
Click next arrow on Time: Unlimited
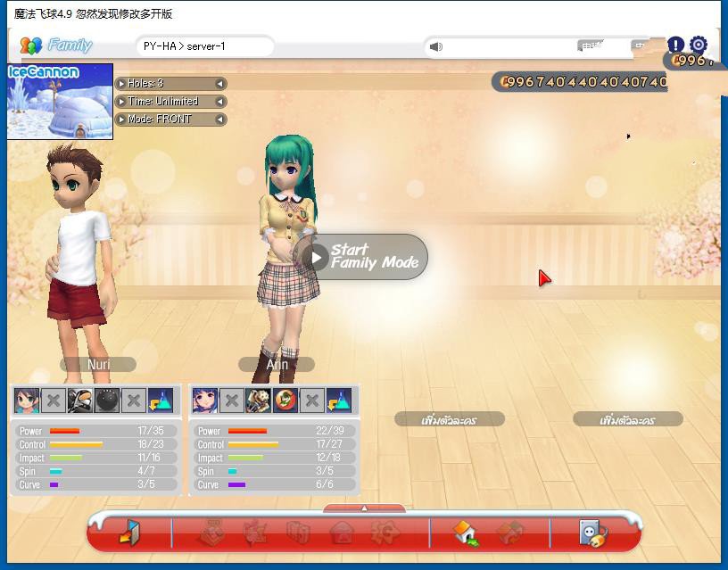pyautogui.click(x=220, y=101)
